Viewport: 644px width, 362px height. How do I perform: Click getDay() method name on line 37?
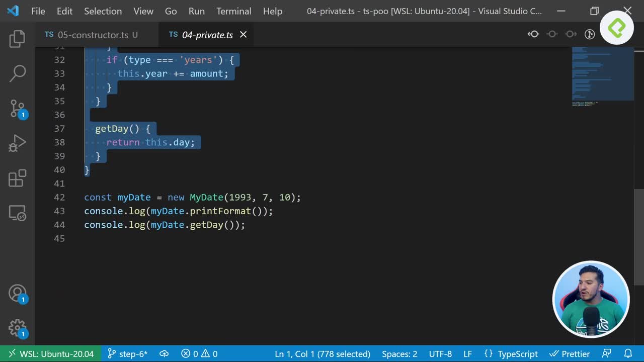(112, 129)
